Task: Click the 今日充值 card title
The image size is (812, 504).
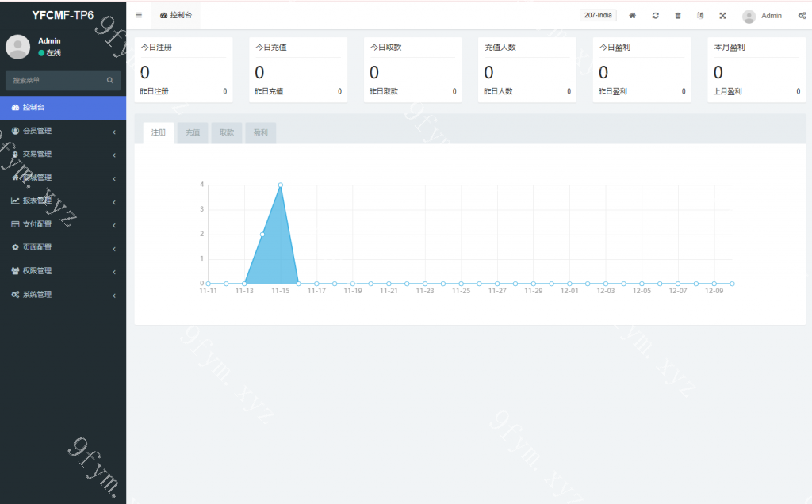Action: [x=271, y=47]
